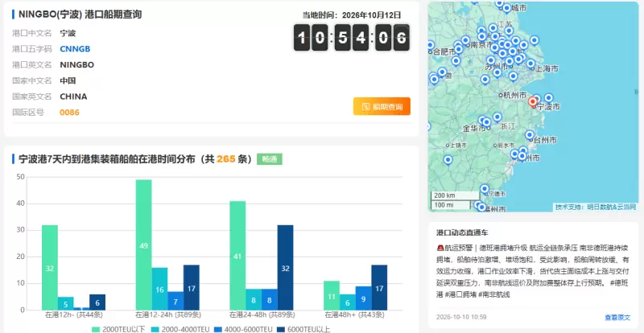Screen dimensions: 644x333
Task: Toggle the 4000-6000TEU legend series
Action: pos(245,329)
